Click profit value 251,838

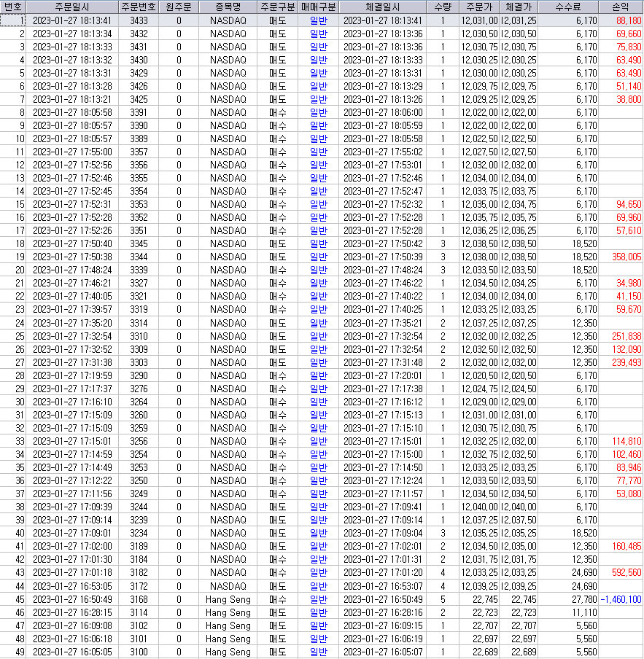[x=626, y=336]
